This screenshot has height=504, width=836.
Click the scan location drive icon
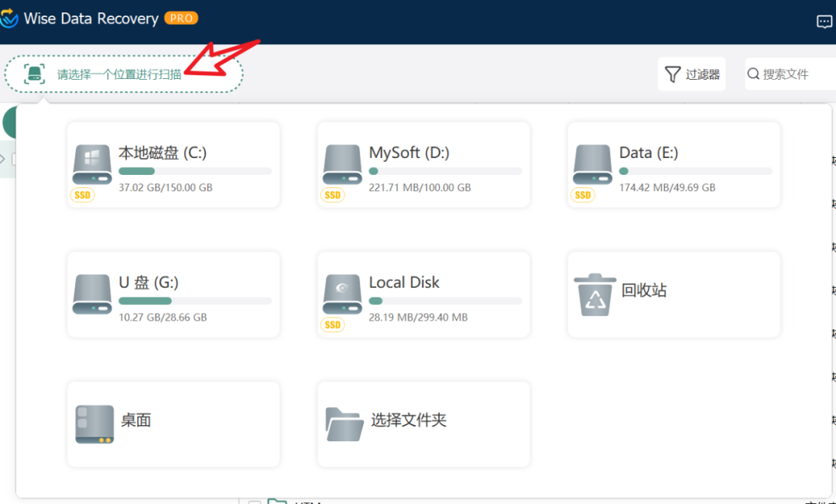35,74
